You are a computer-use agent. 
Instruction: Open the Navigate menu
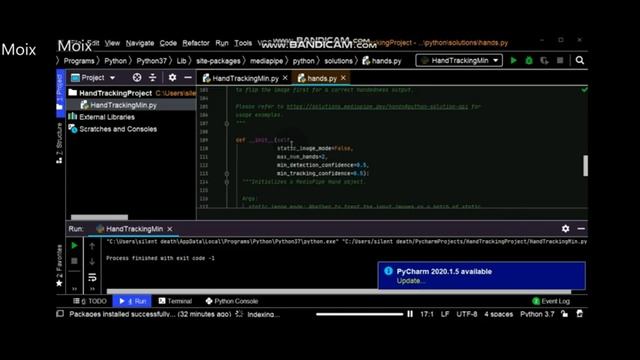[x=140, y=43]
